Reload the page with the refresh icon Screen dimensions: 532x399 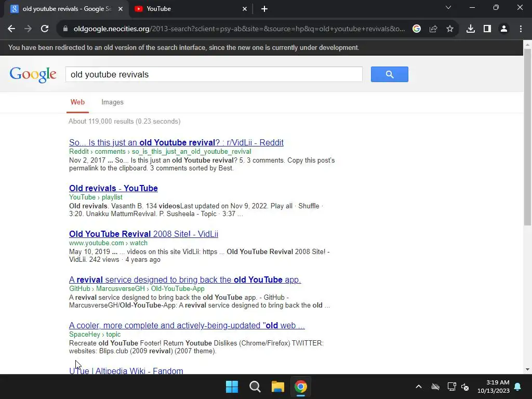pos(45,29)
